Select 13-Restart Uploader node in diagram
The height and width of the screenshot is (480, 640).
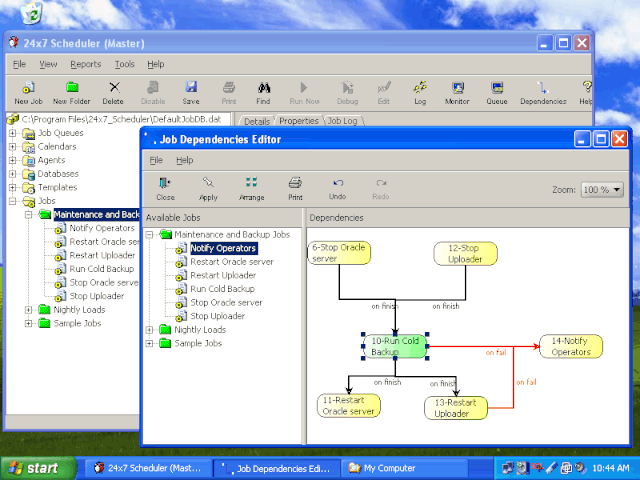[x=456, y=408]
